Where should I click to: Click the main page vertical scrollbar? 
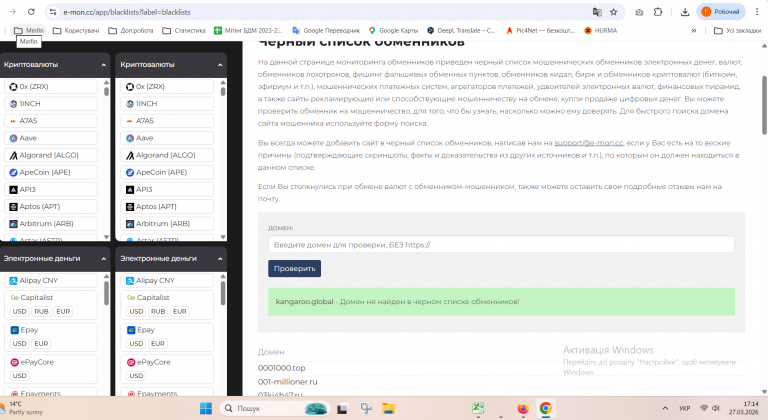pos(764,105)
